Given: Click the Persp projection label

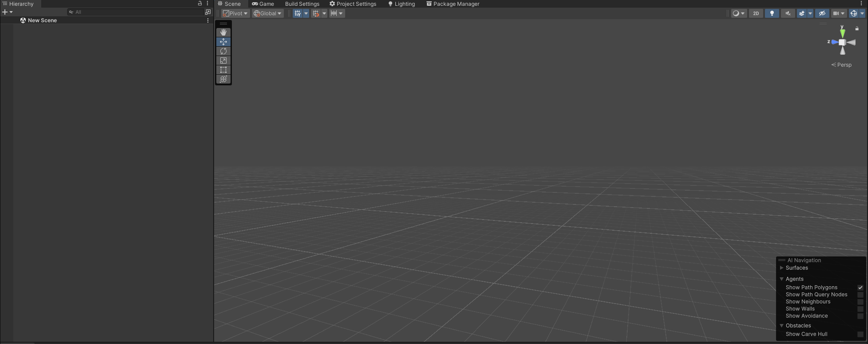Looking at the screenshot, I should (842, 65).
